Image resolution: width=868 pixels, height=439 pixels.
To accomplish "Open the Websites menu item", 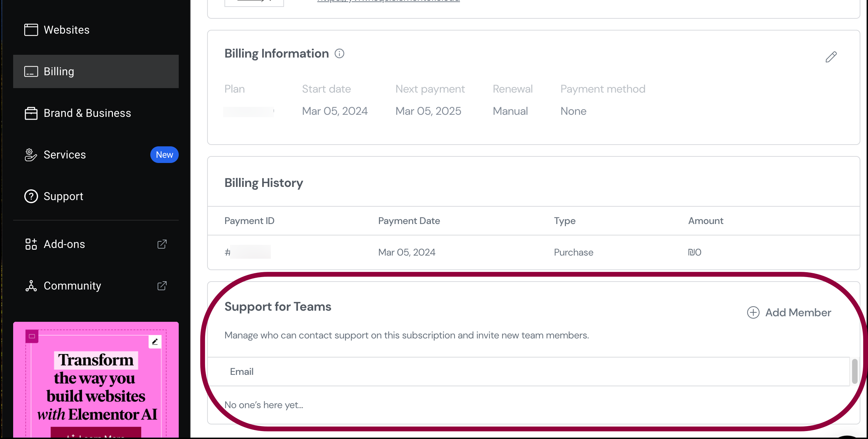I will (96, 30).
